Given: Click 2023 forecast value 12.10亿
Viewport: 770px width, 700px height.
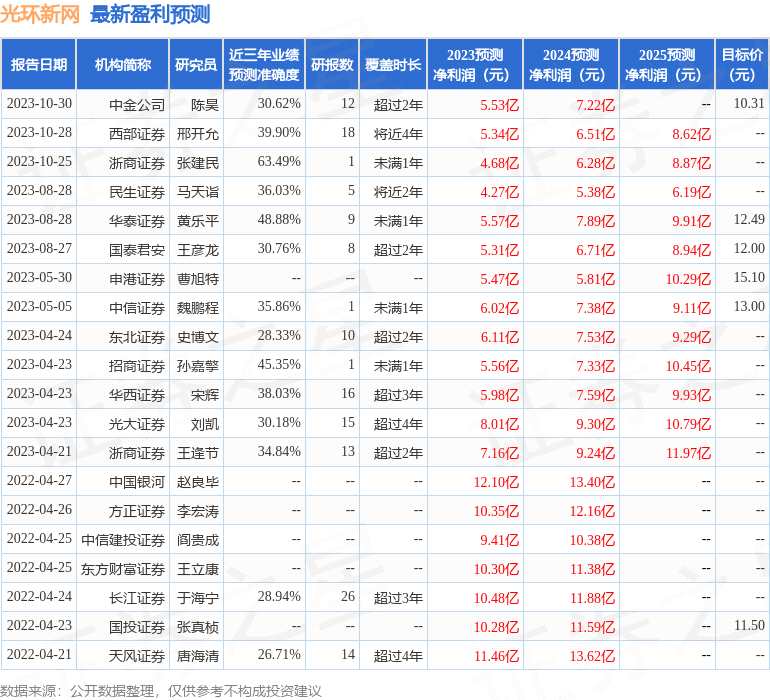Looking at the screenshot, I should pos(496,481).
